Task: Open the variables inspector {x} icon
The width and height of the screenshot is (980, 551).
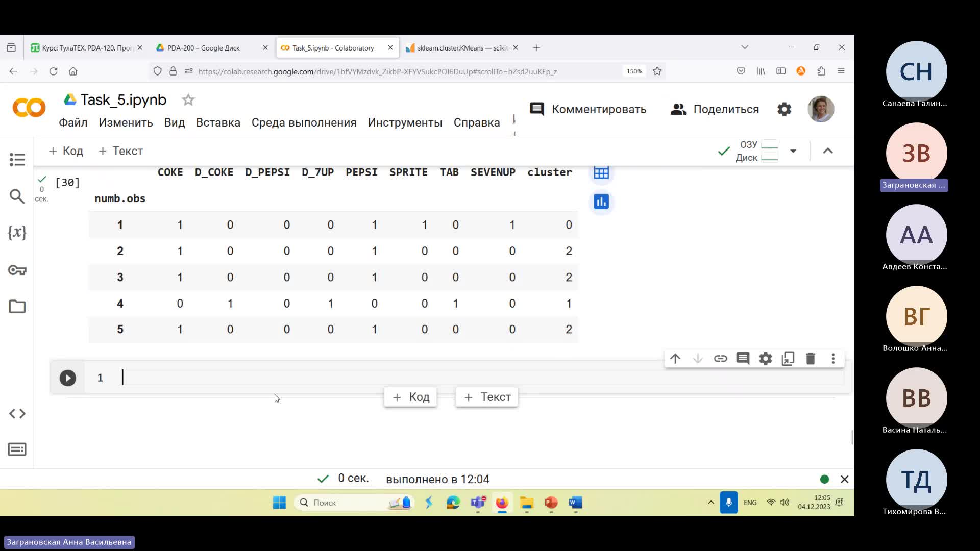Action: pos(17,233)
